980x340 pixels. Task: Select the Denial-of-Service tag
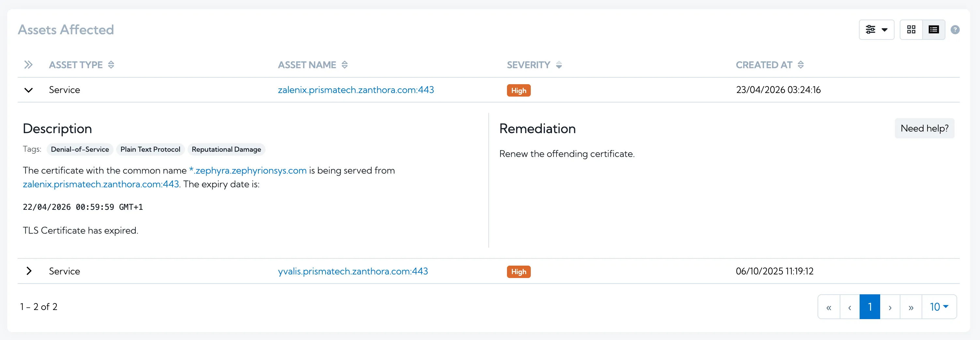[x=80, y=149]
